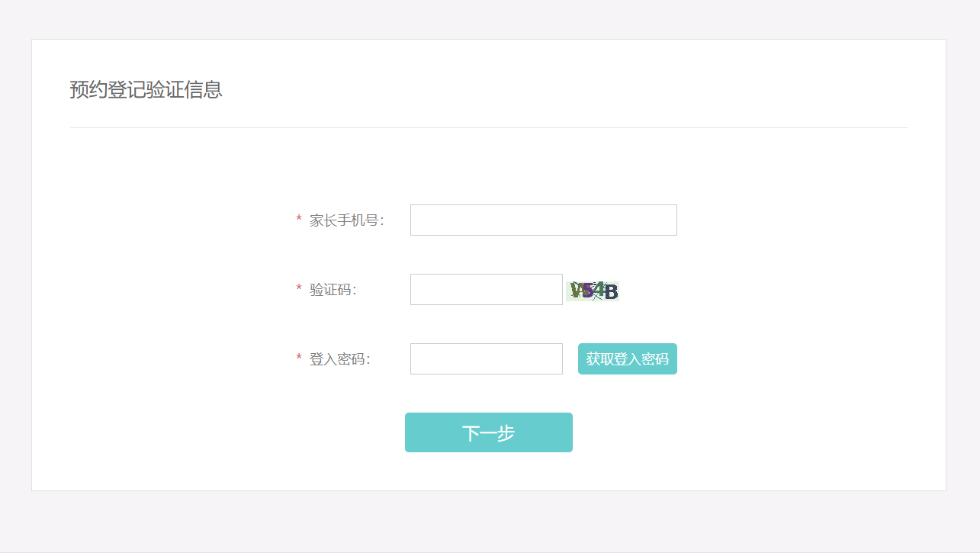
Task: Click the footer border line at page bottom
Action: (490, 552)
